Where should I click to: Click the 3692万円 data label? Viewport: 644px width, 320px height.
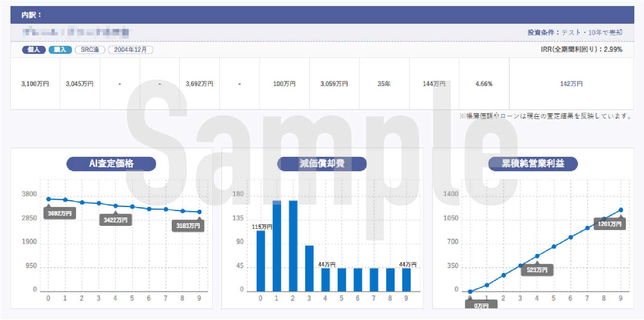click(60, 213)
